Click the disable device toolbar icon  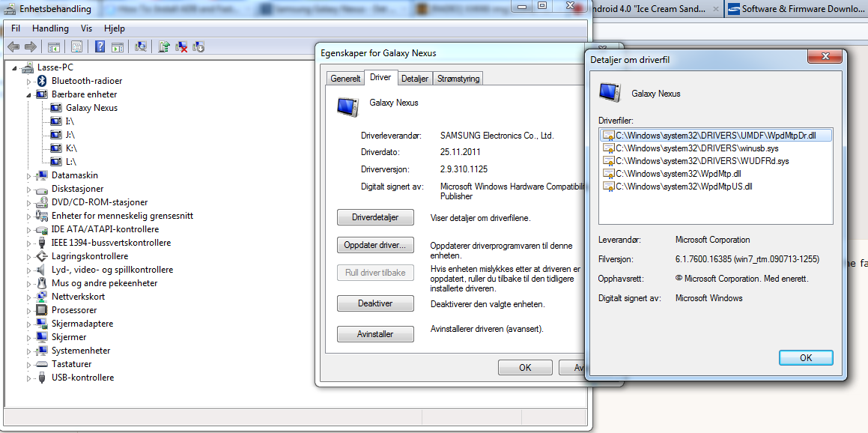click(198, 47)
